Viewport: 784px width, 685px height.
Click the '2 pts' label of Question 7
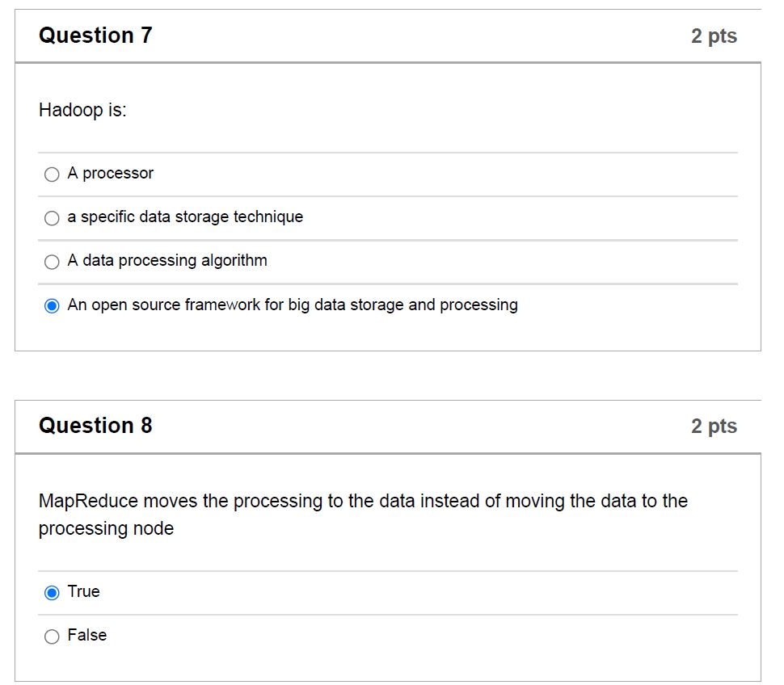[714, 36]
